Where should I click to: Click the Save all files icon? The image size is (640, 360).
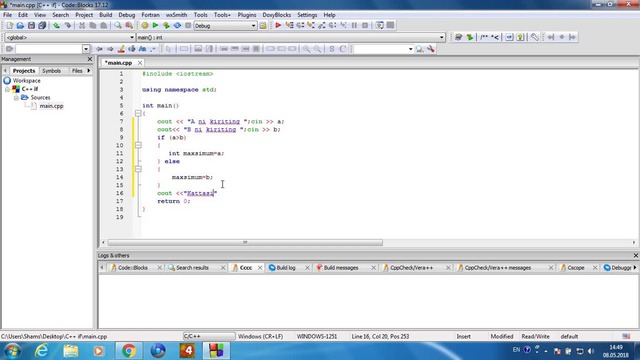pyautogui.click(x=42, y=25)
